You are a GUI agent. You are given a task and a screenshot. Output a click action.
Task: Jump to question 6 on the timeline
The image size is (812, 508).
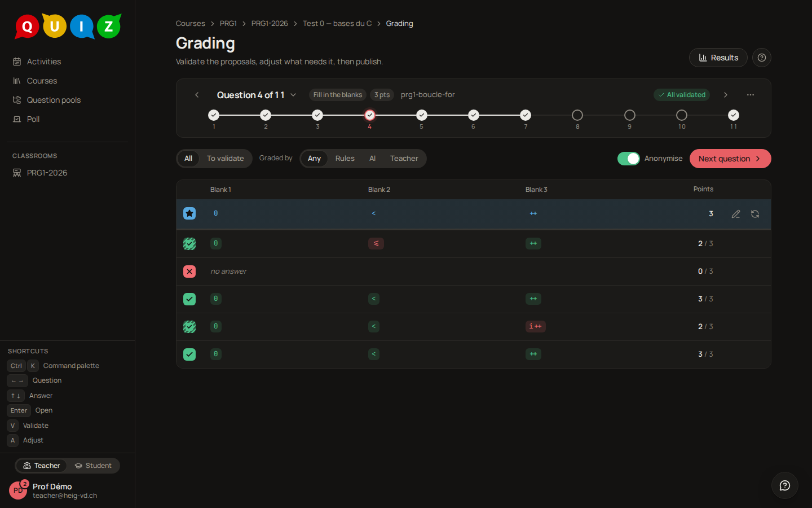coord(474,115)
